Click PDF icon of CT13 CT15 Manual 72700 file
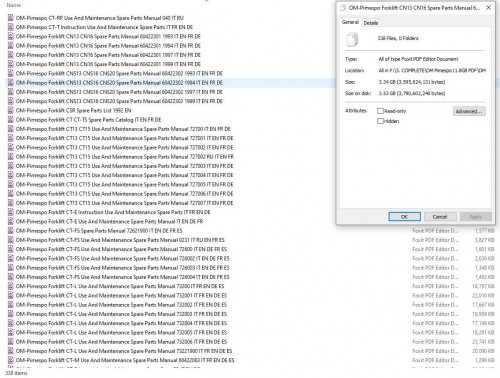Screen dimensions: 500x378 (x=11, y=129)
